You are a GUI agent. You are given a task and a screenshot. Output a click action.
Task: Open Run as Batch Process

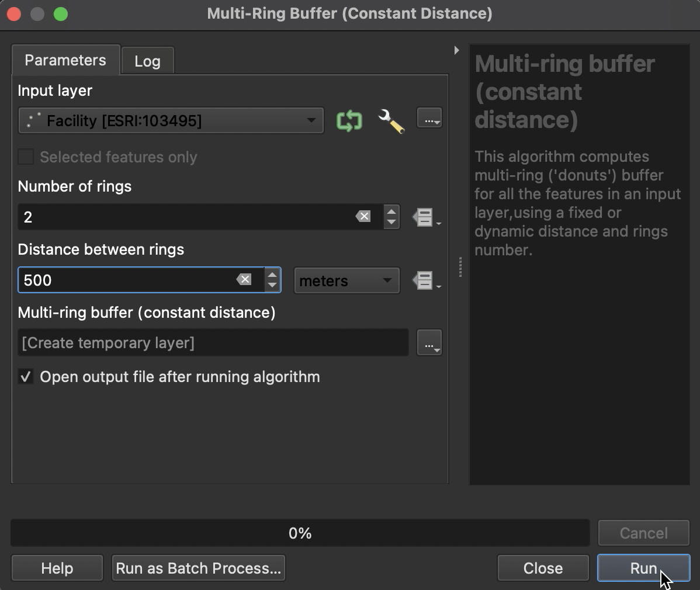pos(198,568)
